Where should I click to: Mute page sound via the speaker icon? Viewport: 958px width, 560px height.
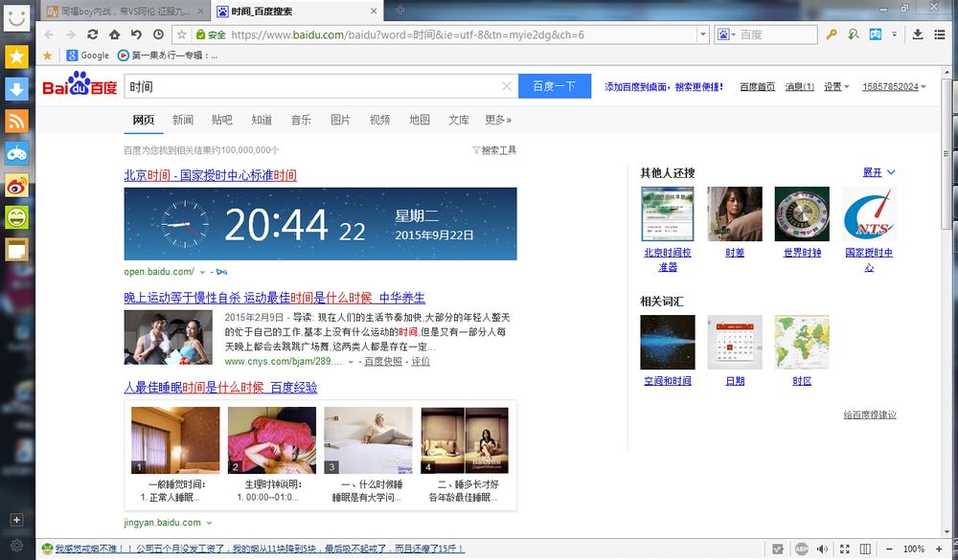[x=822, y=549]
